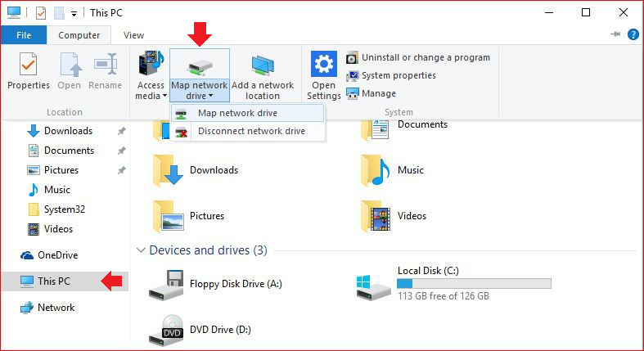Screen dimensions: 644x351
Task: Select Network in navigation pane
Action: 47,308
